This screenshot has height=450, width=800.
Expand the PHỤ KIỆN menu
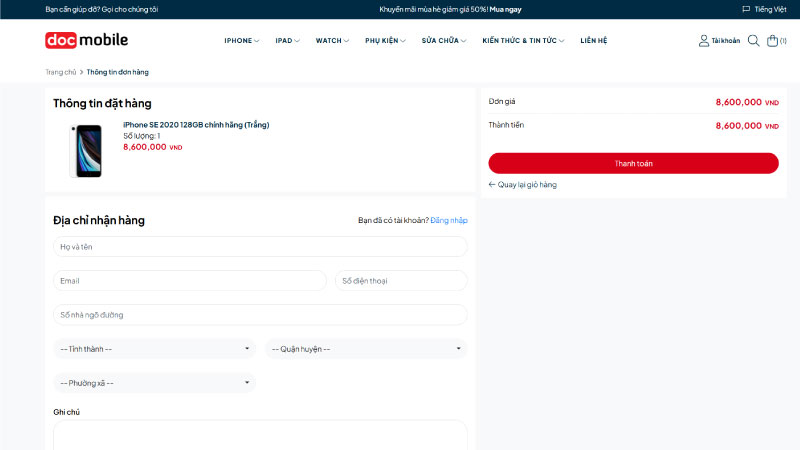[x=385, y=41]
